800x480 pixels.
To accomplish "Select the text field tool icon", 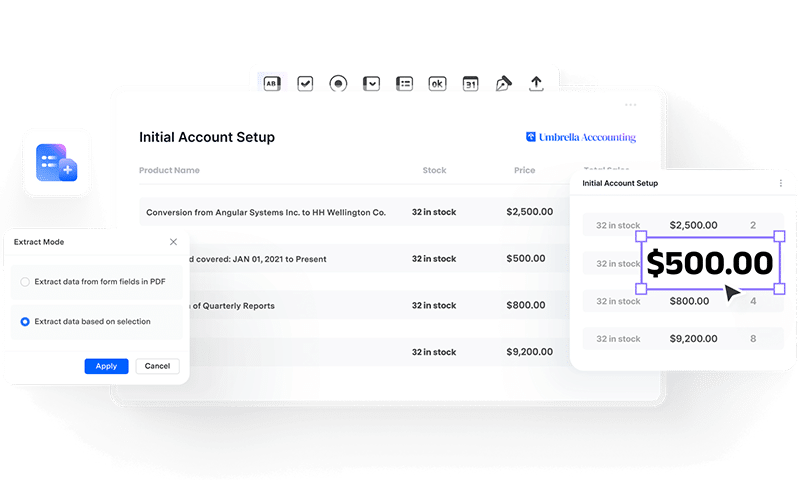I will coord(272,84).
